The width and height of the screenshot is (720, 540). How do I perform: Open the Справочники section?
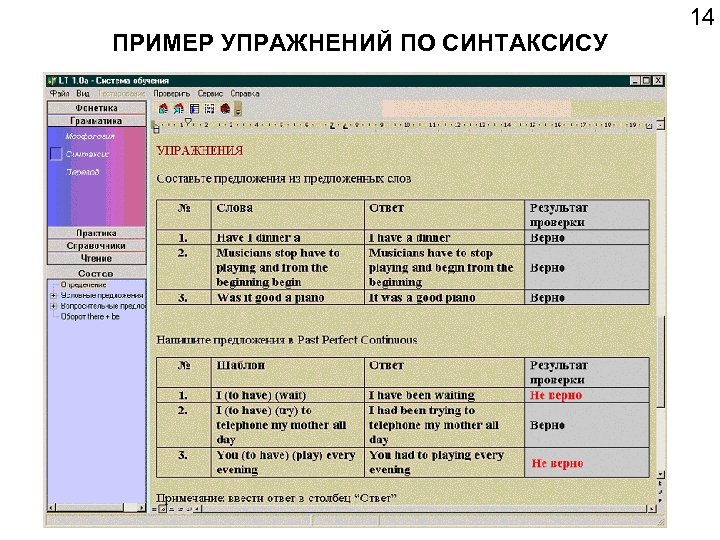[96, 246]
